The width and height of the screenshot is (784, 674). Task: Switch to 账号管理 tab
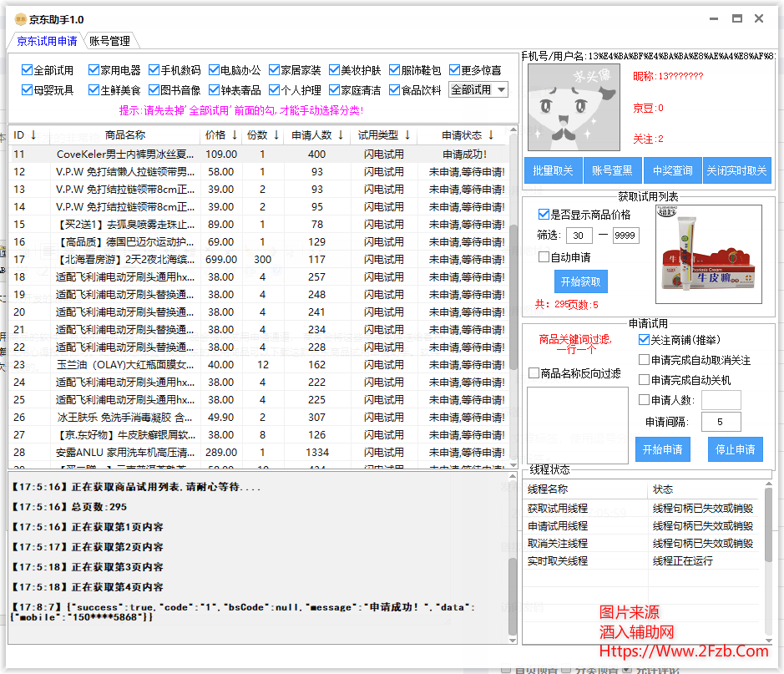click(x=110, y=41)
